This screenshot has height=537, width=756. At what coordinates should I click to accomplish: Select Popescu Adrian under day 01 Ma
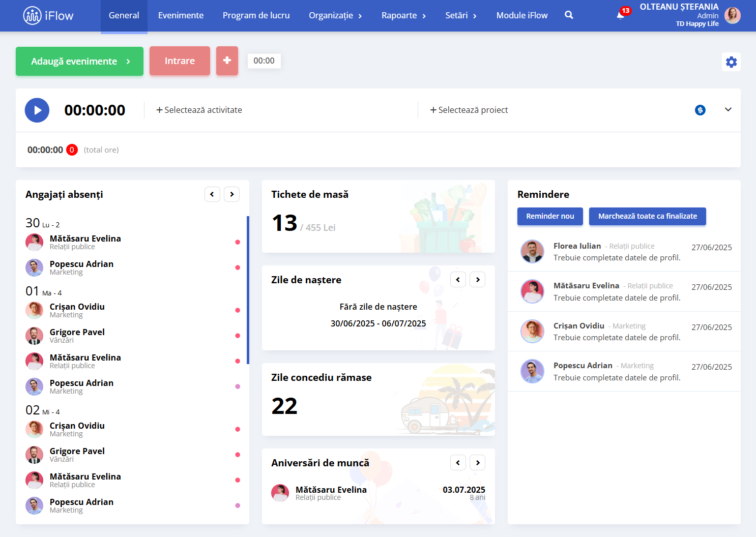tap(132, 386)
